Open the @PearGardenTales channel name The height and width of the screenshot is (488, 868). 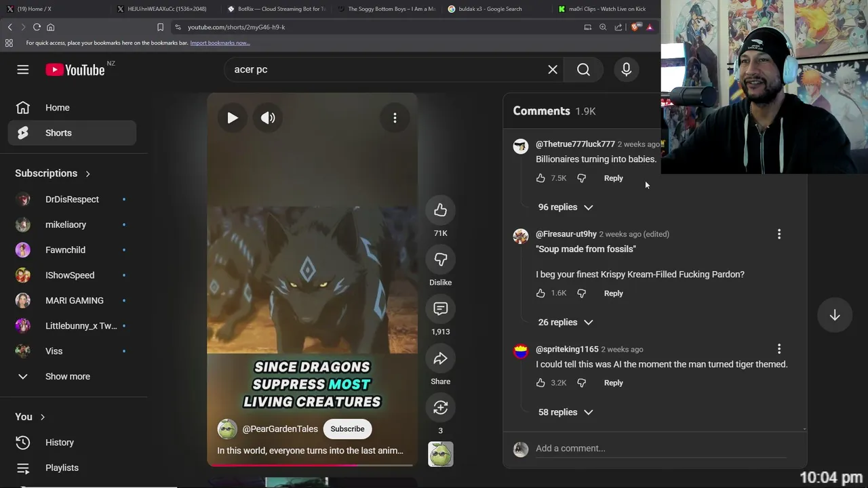(280, 429)
